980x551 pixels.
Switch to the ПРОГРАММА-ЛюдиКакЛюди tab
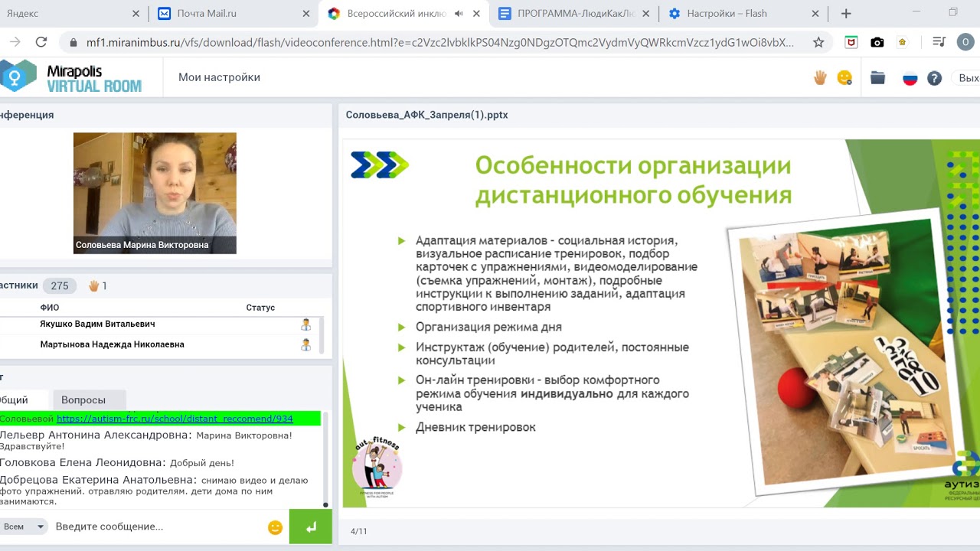click(x=573, y=13)
